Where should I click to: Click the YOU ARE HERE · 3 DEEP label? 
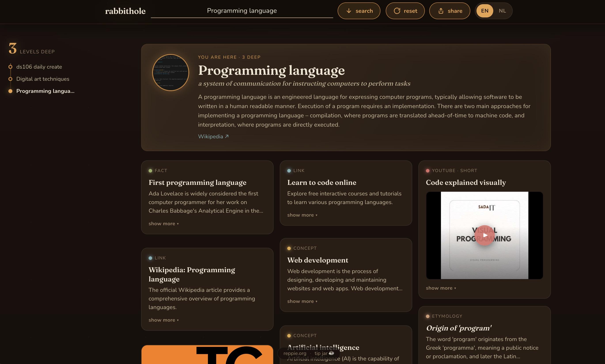point(229,57)
